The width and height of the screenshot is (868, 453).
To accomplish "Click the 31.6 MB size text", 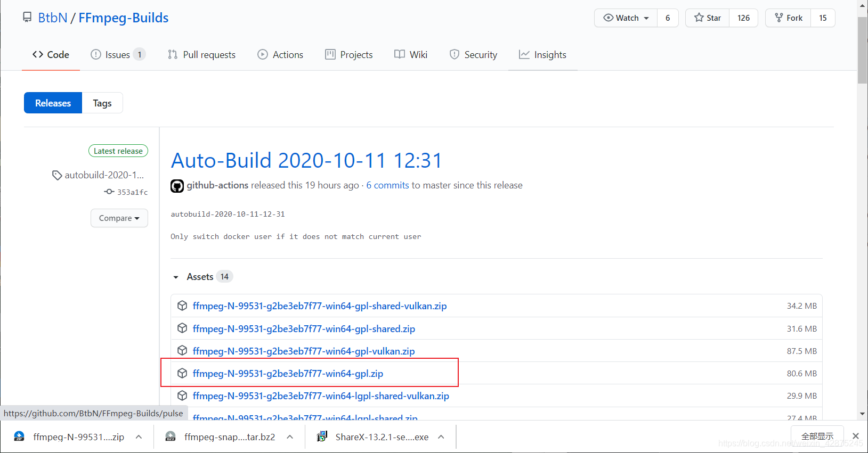I will pyautogui.click(x=802, y=329).
